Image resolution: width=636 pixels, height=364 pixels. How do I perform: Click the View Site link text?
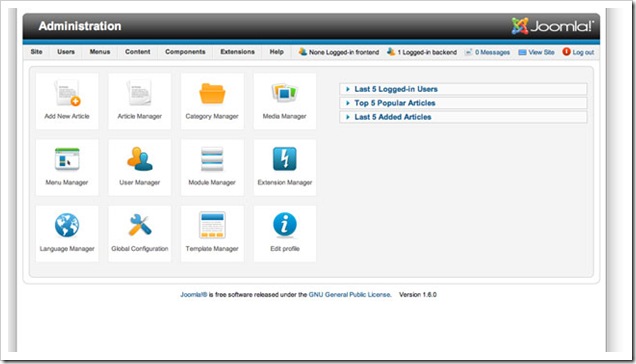[x=541, y=52]
